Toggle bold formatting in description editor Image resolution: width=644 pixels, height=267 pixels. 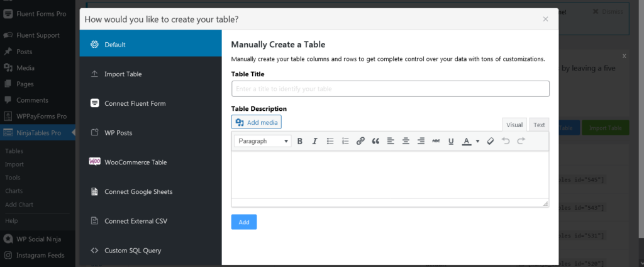tap(300, 141)
